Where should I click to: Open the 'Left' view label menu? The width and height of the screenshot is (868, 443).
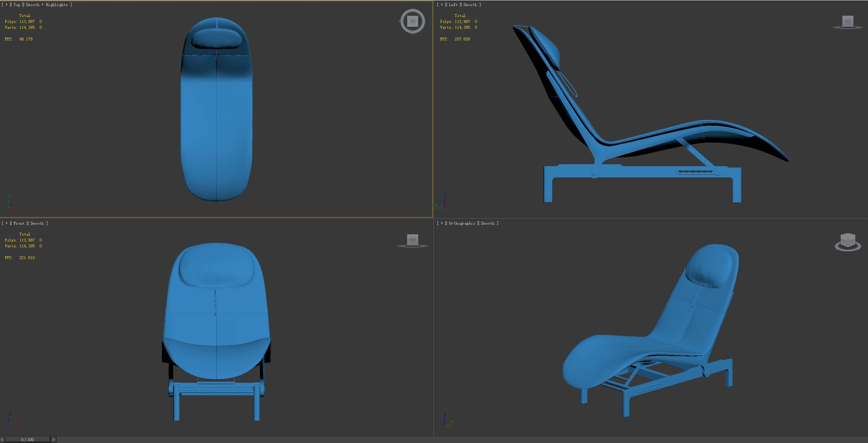(x=453, y=5)
